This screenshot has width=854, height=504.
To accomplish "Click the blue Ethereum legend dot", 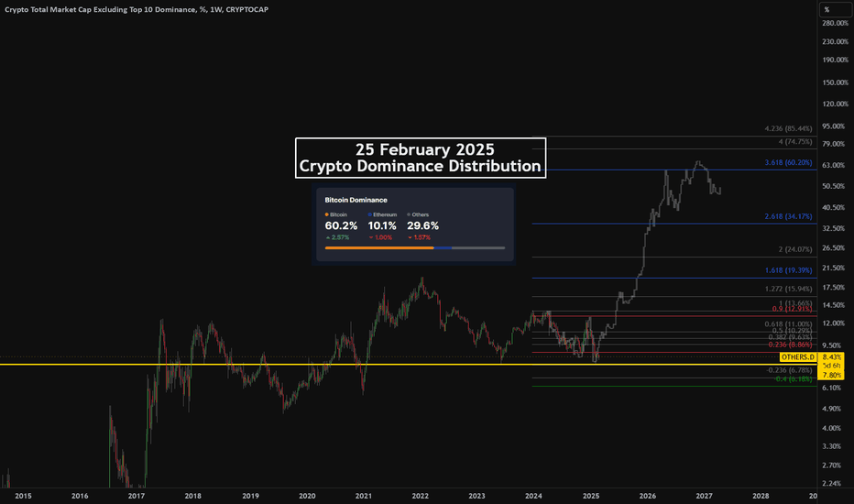I will tap(370, 214).
